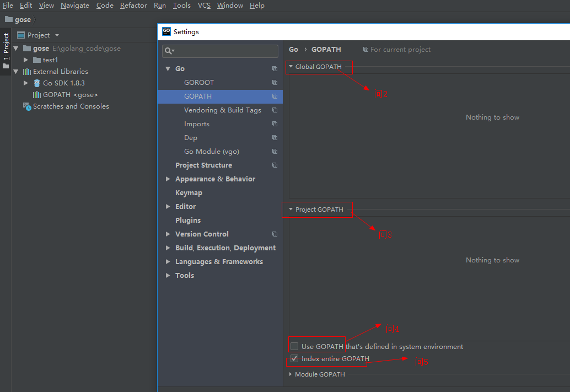Collapse the Go settings group
The image size is (570, 392).
(168, 69)
